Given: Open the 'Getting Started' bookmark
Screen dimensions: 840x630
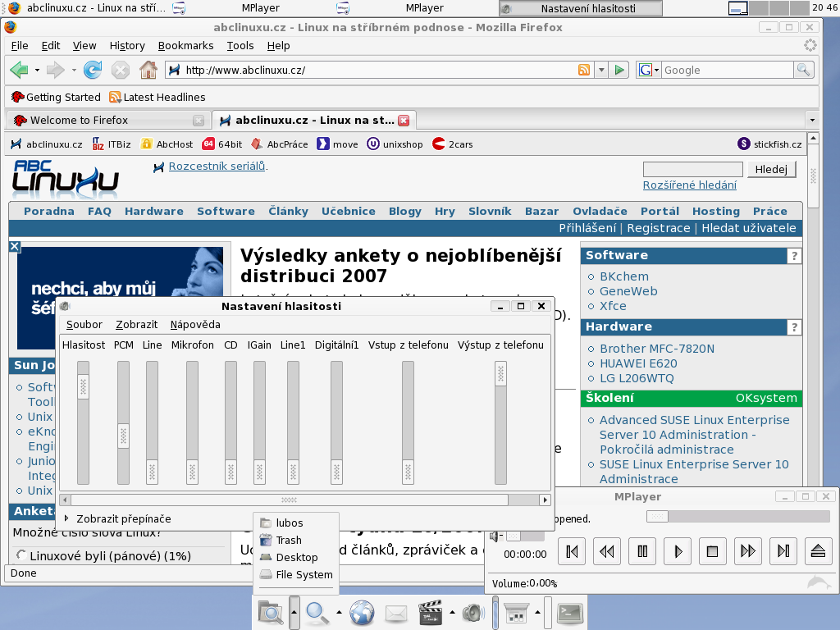Looking at the screenshot, I should [56, 97].
